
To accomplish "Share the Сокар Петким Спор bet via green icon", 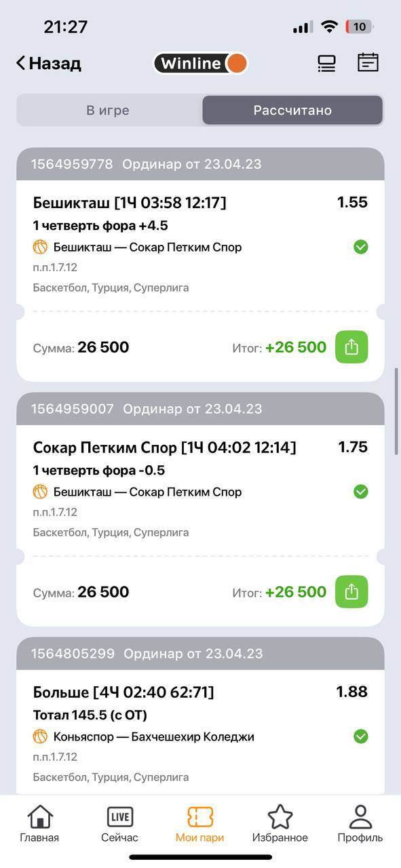I will 351,592.
